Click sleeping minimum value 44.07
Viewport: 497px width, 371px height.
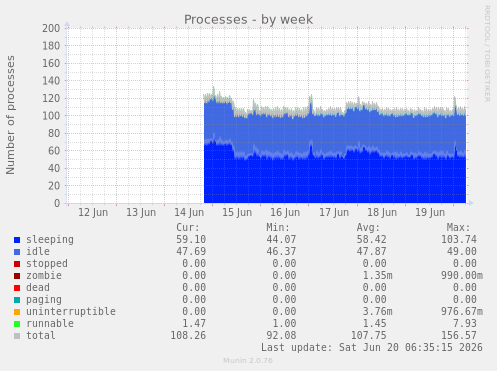click(x=281, y=239)
